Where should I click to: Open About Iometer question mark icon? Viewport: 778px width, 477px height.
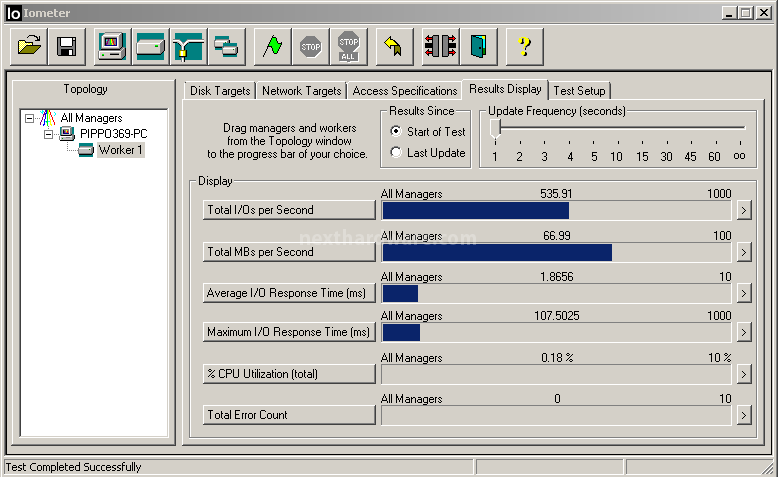point(524,47)
